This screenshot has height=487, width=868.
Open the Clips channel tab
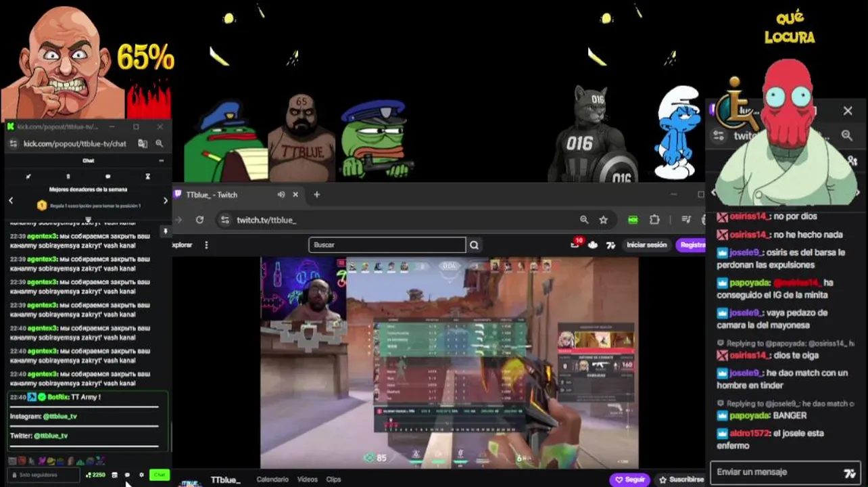pos(334,480)
